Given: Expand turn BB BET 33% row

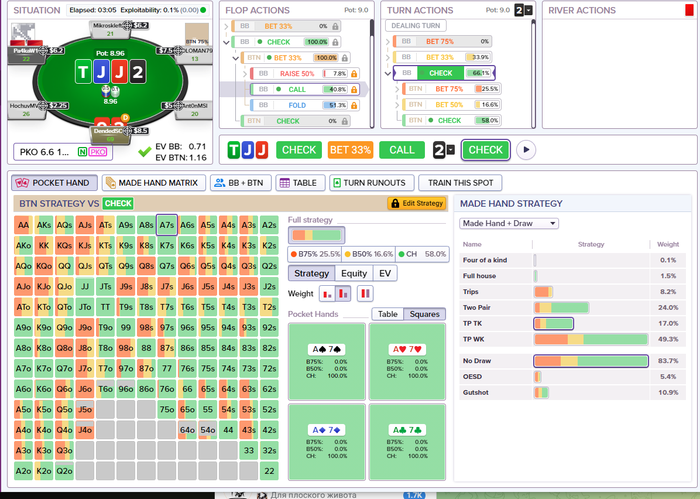Looking at the screenshot, I should click(388, 57).
